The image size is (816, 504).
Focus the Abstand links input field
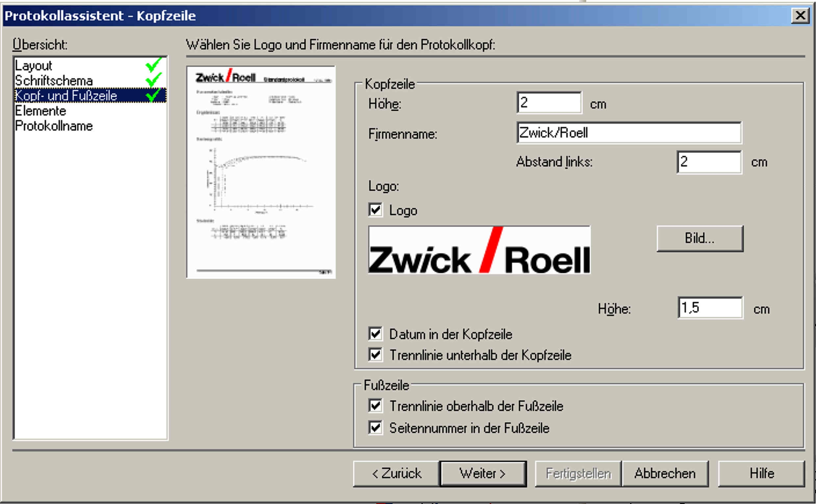[x=709, y=162]
